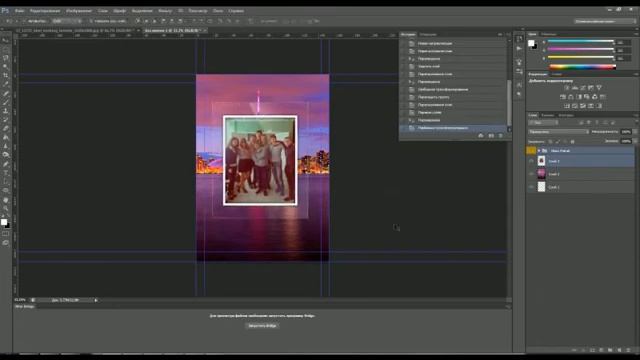Select the Crop tool
The width and height of the screenshot is (640, 360).
point(6,75)
